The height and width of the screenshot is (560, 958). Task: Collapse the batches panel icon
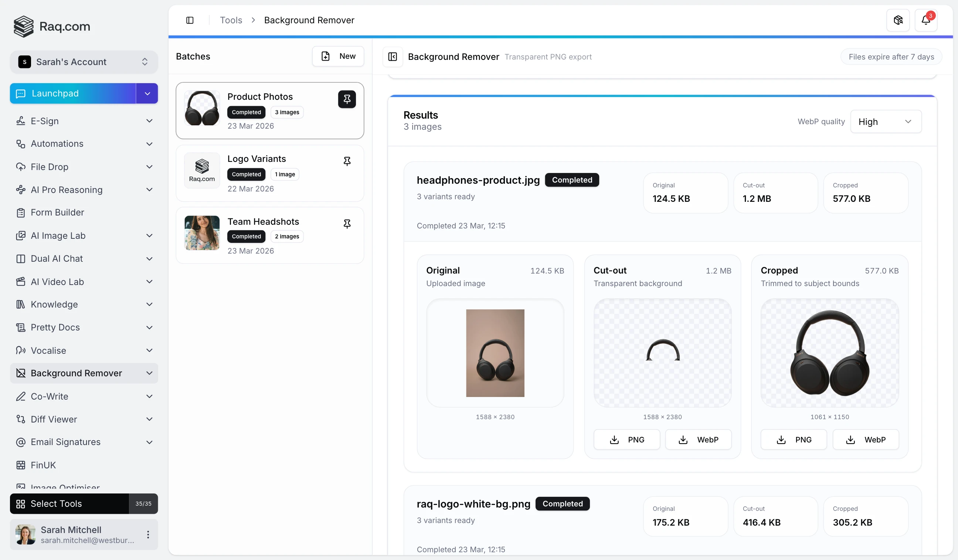coord(392,57)
